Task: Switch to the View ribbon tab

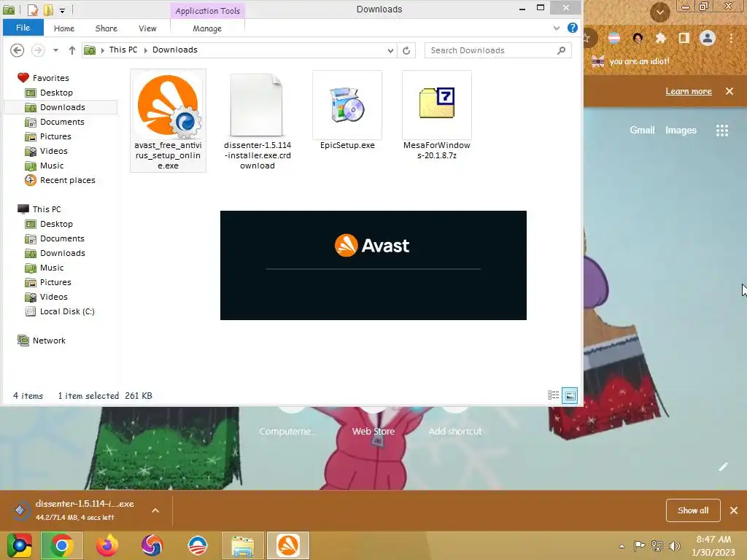Action: pyautogui.click(x=147, y=28)
